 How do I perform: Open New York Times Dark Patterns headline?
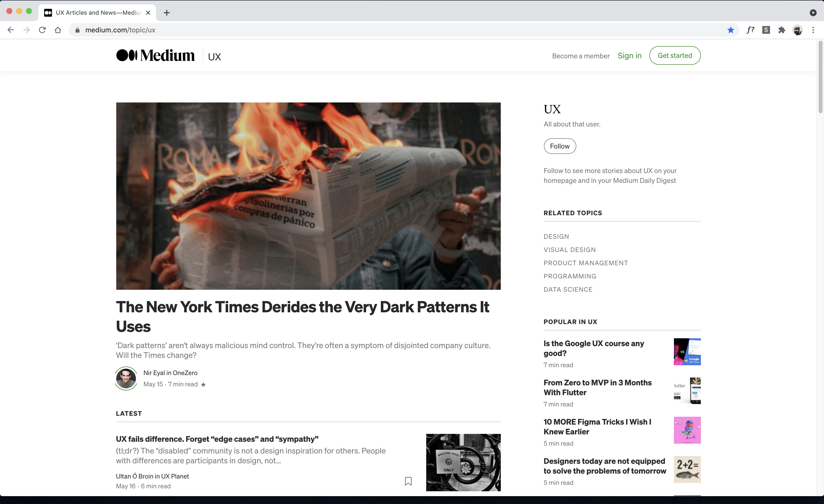point(303,316)
